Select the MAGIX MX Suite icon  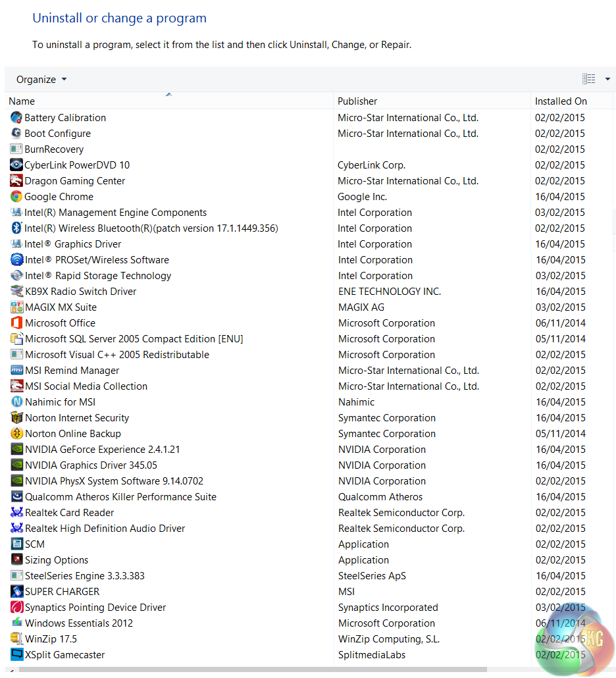coord(17,307)
